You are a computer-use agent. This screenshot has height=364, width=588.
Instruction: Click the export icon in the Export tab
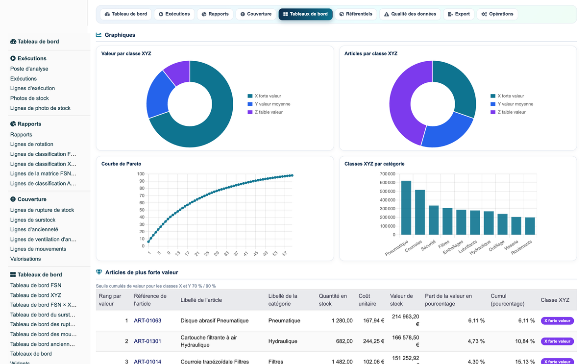pos(450,14)
